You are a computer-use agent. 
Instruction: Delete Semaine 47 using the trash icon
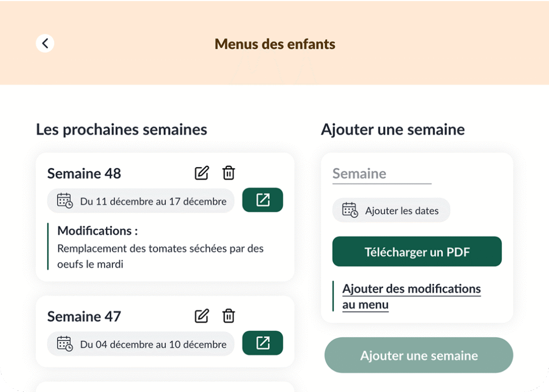click(x=228, y=316)
